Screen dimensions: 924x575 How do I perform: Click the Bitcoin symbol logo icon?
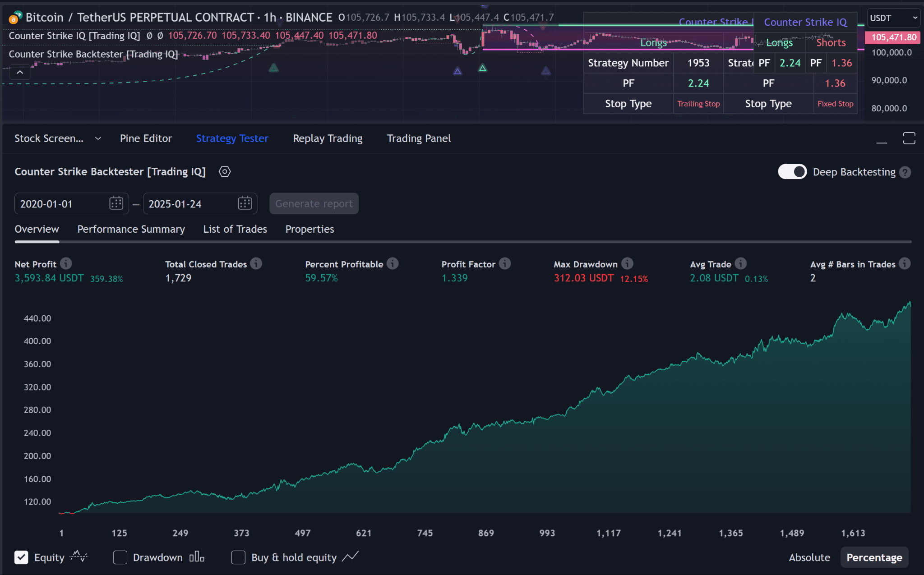pyautogui.click(x=15, y=18)
